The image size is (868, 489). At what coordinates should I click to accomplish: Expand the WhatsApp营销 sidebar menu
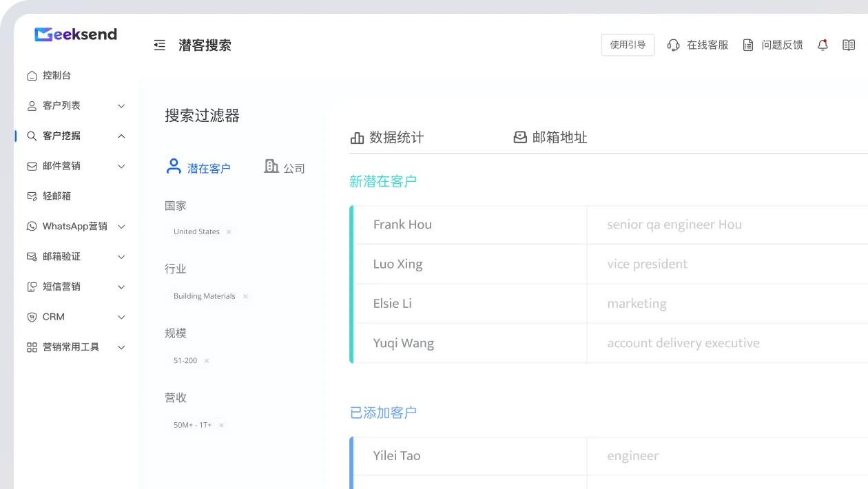point(76,226)
